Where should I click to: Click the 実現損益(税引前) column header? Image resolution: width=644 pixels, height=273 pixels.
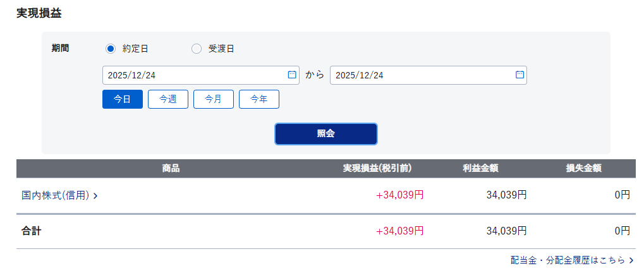377,168
